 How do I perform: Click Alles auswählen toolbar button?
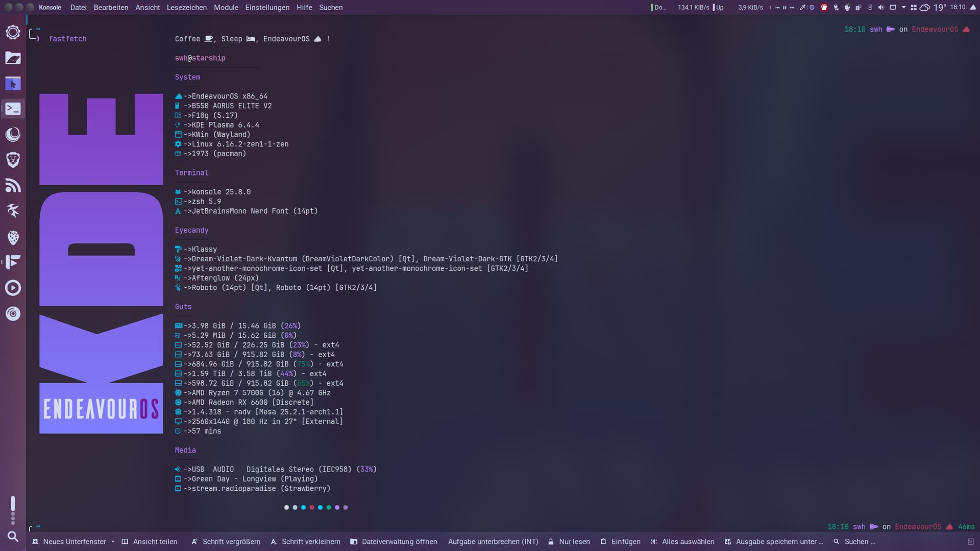coord(682,542)
